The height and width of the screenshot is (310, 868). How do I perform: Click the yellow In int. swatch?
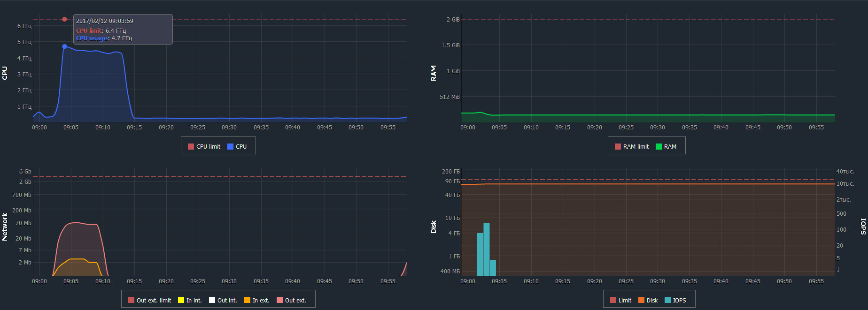click(x=181, y=300)
